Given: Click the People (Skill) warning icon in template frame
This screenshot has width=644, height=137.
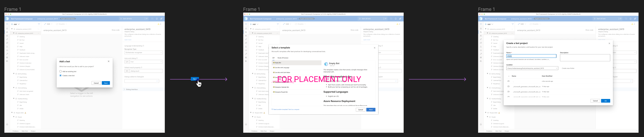Looking at the screenshot, I should pyautogui.click(x=264, y=113).
